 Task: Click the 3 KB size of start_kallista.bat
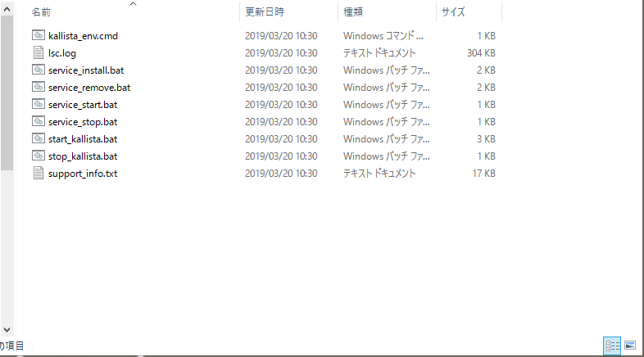coord(486,139)
